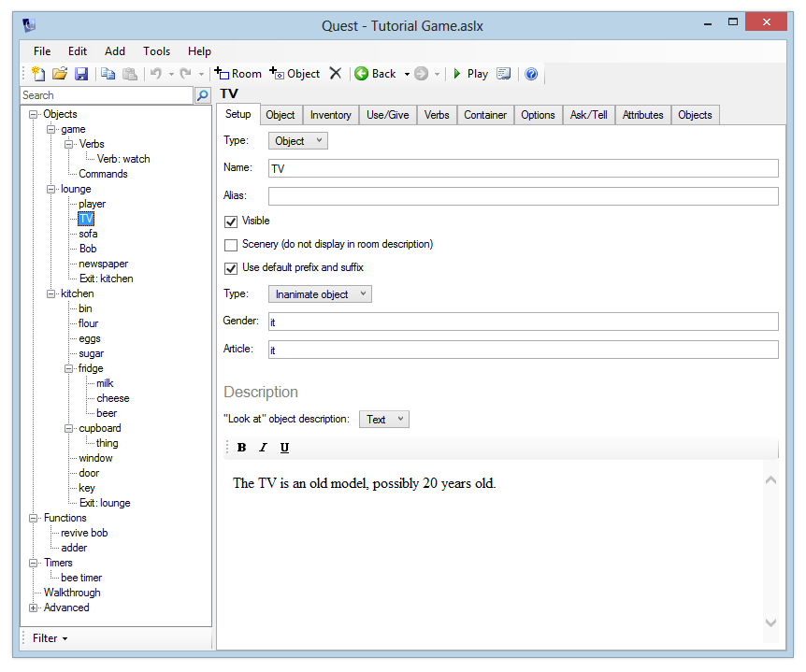Click the Name input field
Image resolution: width=806 pixels, height=672 pixels.
point(524,168)
